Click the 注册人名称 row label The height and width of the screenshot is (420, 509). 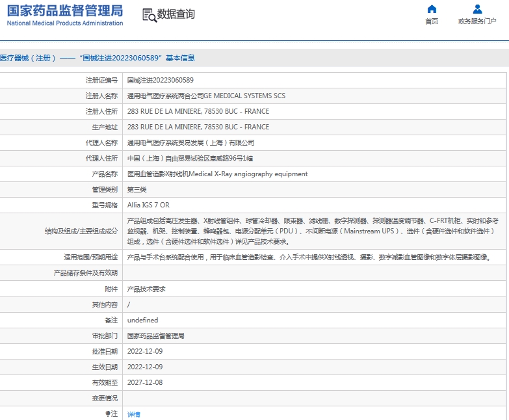point(101,96)
